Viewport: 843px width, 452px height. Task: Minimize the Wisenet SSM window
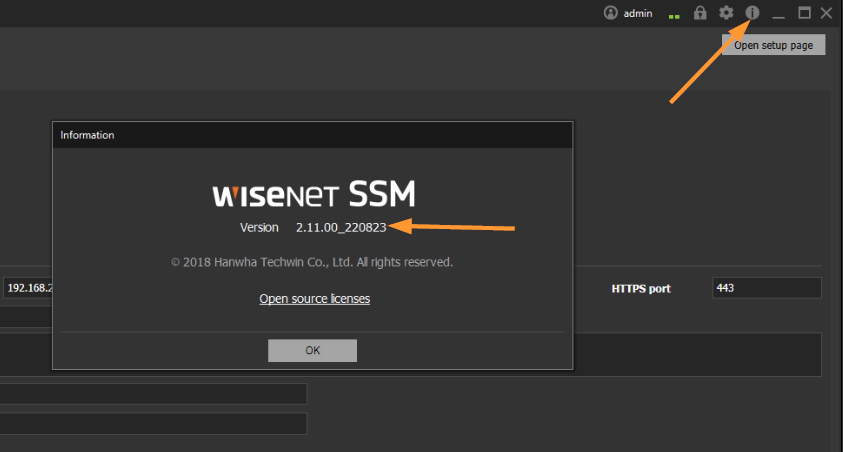pyautogui.click(x=778, y=17)
